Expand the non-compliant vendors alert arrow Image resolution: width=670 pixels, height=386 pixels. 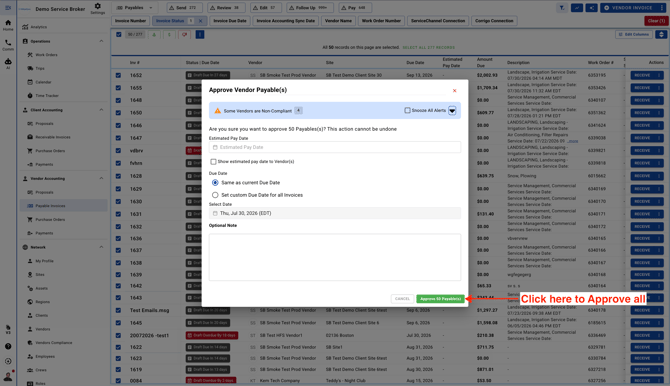[452, 111]
